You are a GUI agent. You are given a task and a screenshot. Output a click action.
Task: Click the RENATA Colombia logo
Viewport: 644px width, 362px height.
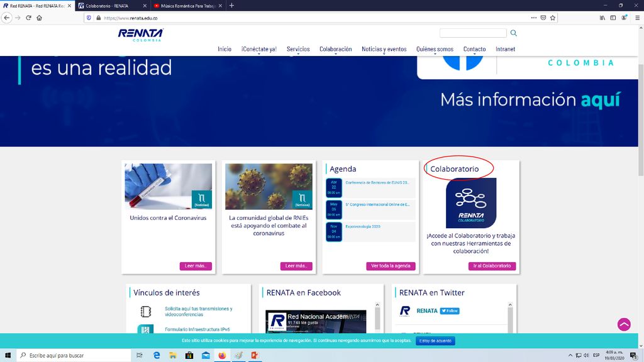[141, 35]
